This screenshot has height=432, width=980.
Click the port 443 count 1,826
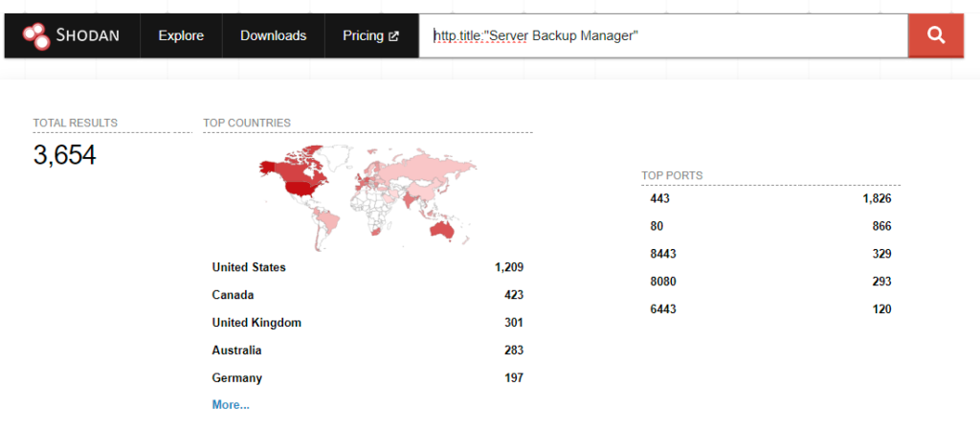point(877,199)
